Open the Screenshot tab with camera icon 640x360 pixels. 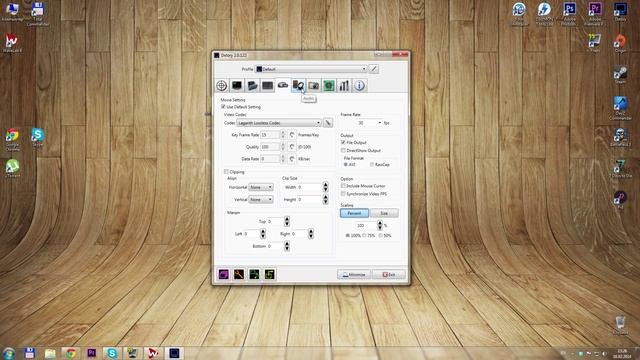pos(313,86)
